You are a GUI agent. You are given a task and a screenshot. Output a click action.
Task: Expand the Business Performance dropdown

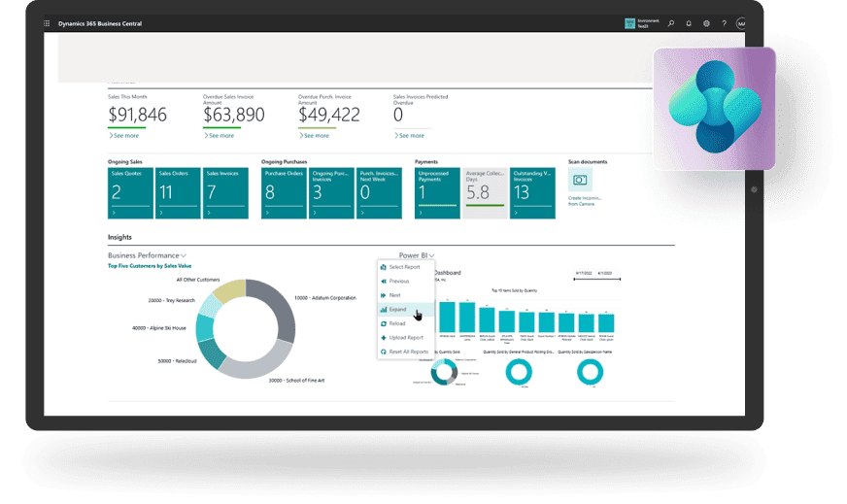147,255
